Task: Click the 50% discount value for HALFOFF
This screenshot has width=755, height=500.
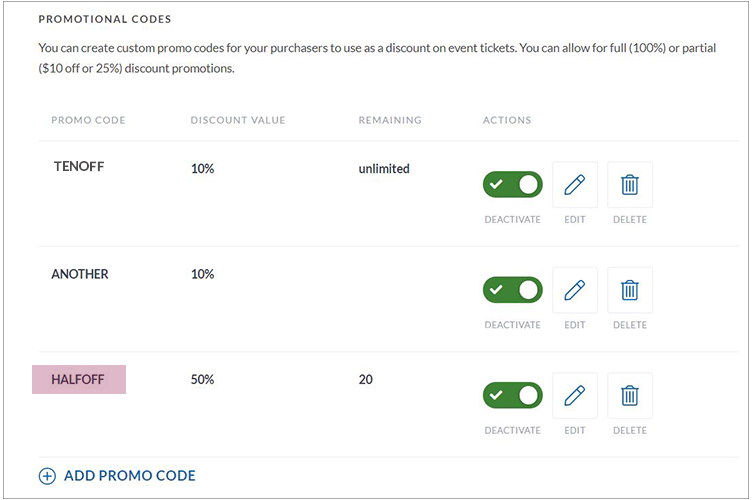Action: click(x=203, y=380)
